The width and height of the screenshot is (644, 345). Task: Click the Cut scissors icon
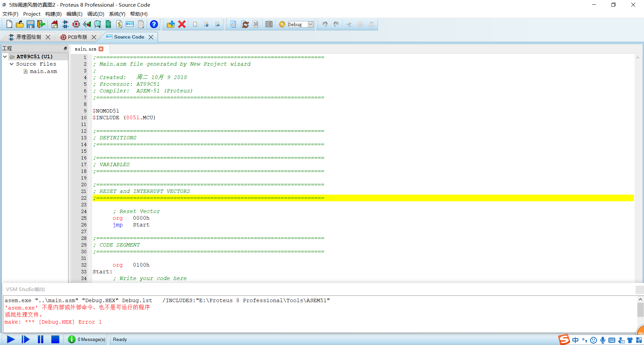tap(349, 24)
